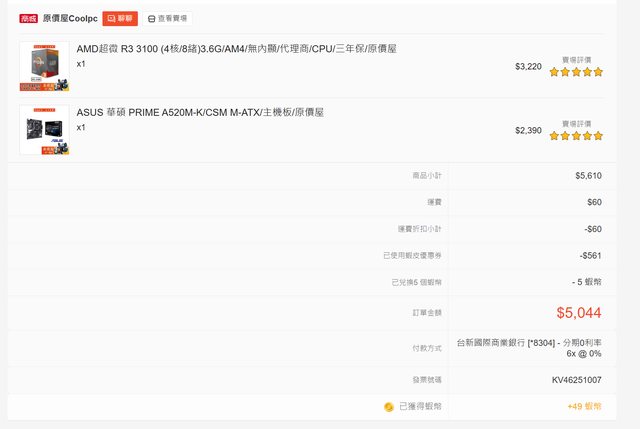
Task: Click the invoice number KV46251007
Action: coord(576,380)
